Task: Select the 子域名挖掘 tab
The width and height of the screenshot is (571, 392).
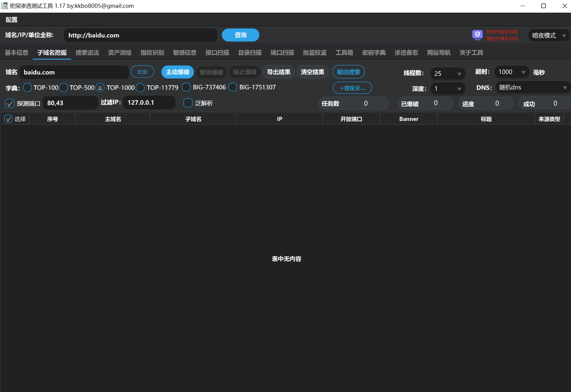Action: click(x=52, y=53)
